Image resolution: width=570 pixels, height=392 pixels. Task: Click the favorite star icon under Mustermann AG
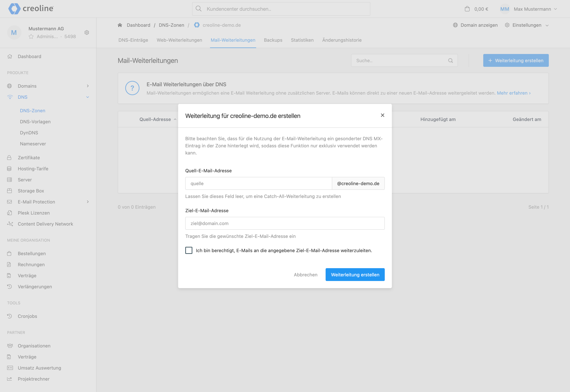point(31,37)
